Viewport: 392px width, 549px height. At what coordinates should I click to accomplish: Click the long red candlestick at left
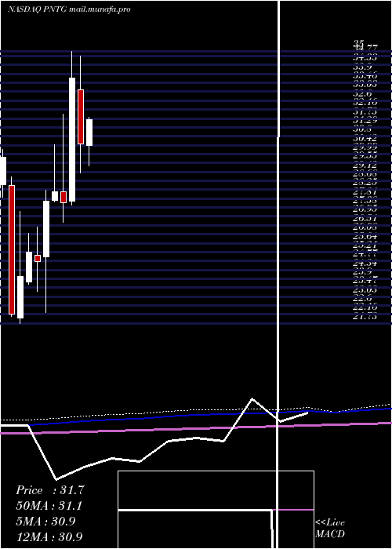12,249
